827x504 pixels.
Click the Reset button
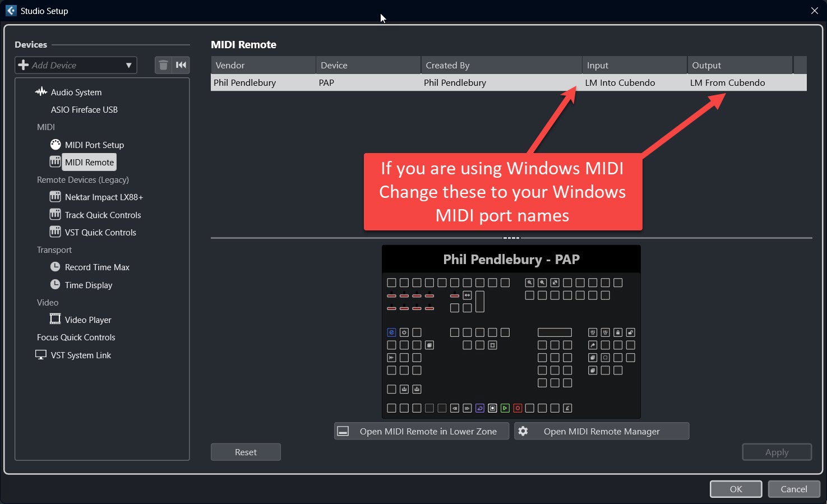246,452
